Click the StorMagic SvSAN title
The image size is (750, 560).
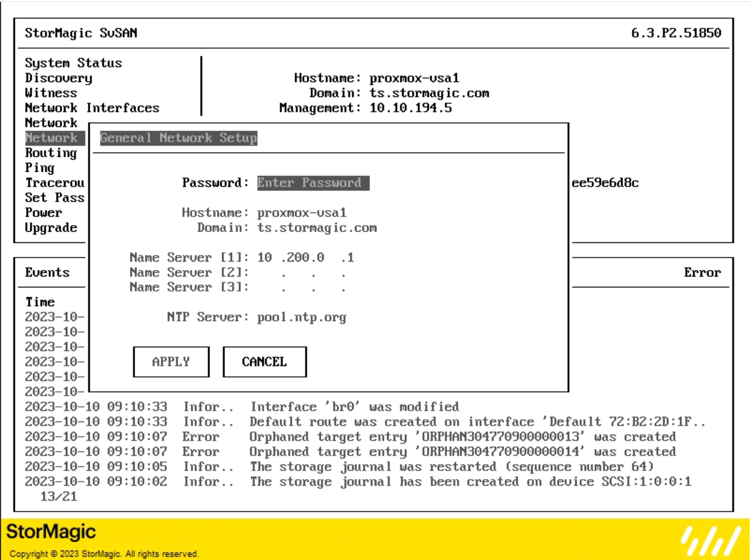[81, 33]
